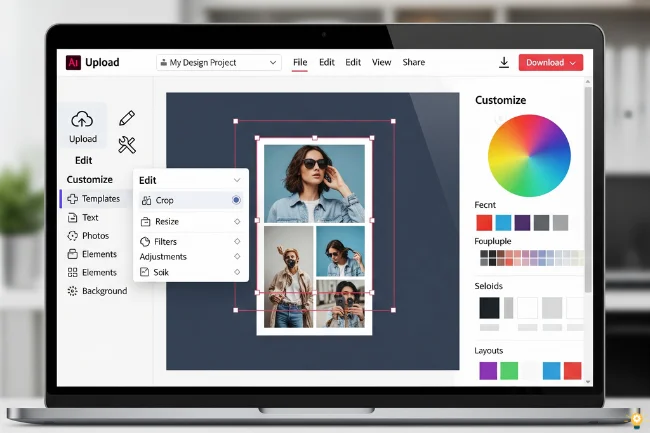The image size is (650, 433).
Task: Click the Text option in sidebar
Action: pyautogui.click(x=90, y=217)
